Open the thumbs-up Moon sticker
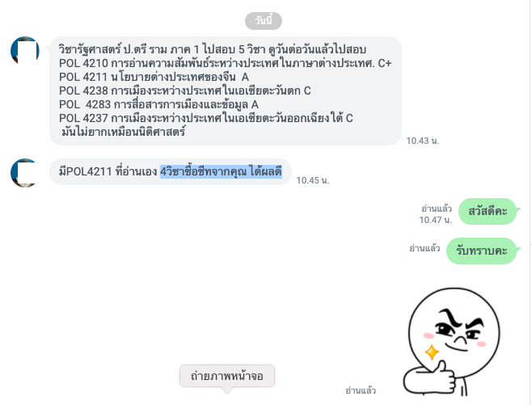532x405 pixels. pos(452,342)
